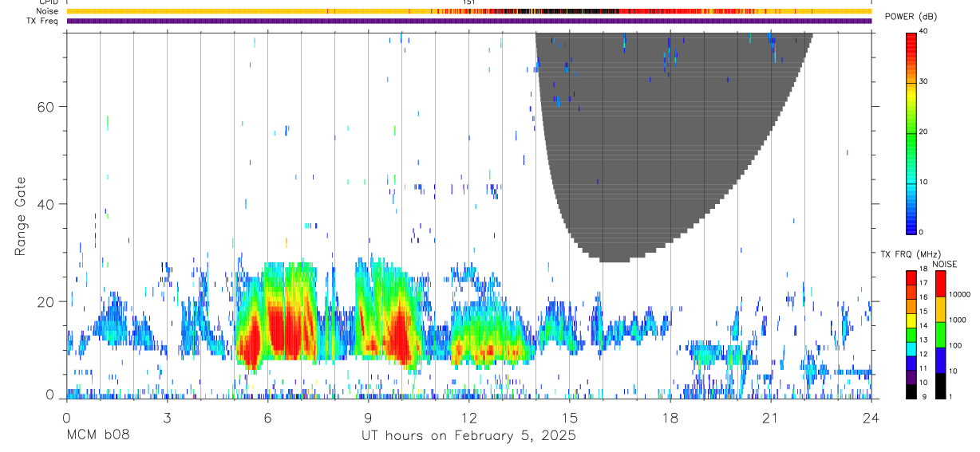Pick the green middle of POWER color bar
Screen dimensions: 980x452
pos(911,133)
